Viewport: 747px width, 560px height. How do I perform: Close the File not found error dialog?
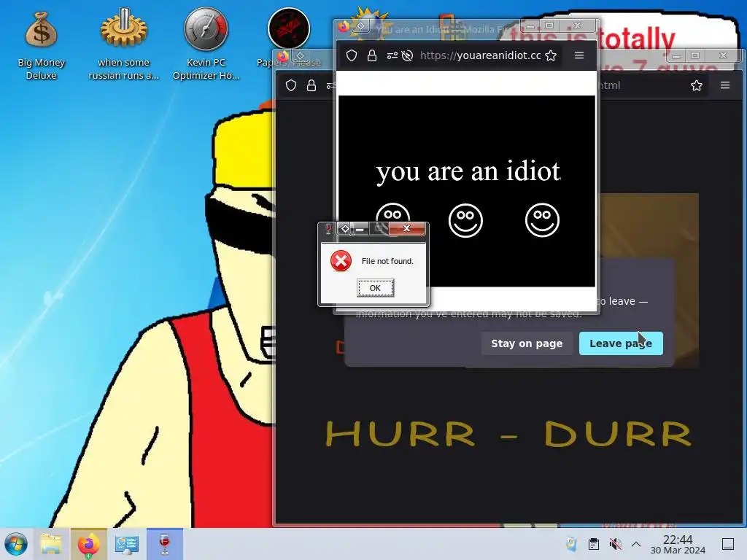[x=406, y=228]
